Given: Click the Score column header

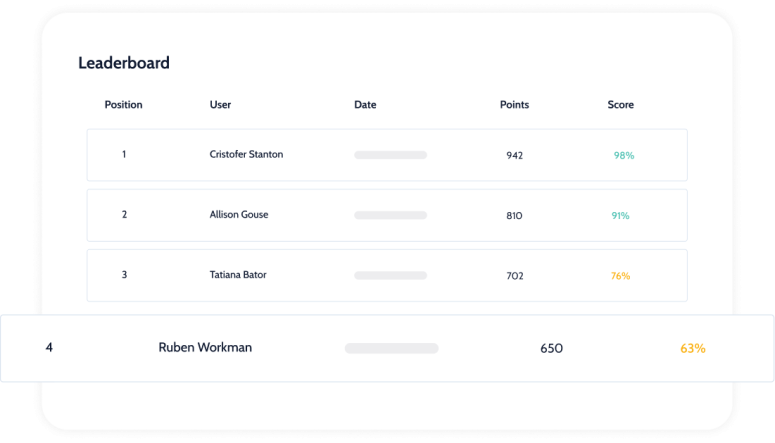Looking at the screenshot, I should (620, 105).
